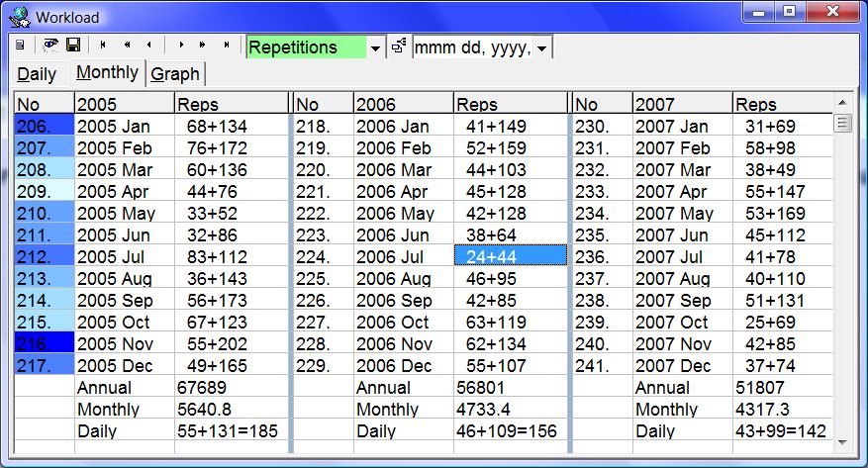Click the date format icon beside Repetitions
This screenshot has width=868, height=468.
(x=399, y=47)
